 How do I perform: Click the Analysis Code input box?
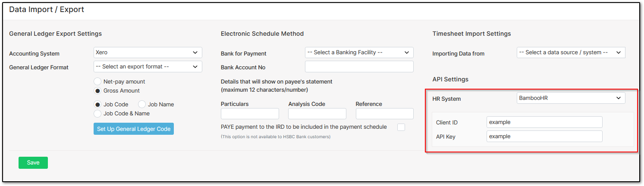point(317,114)
